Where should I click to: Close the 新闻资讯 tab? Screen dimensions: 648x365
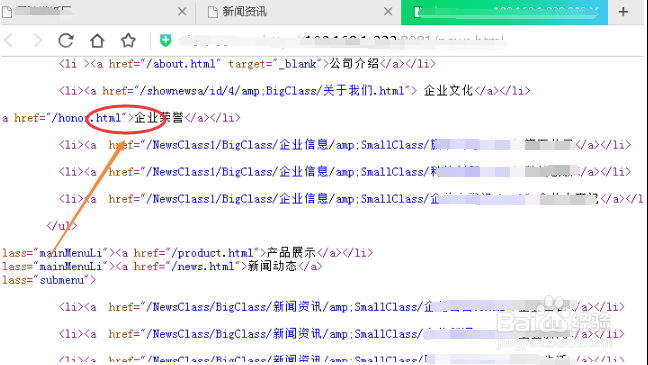click(388, 12)
